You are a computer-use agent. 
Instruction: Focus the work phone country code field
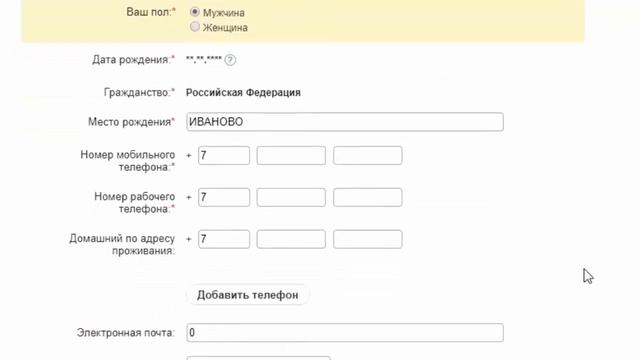[224, 197]
